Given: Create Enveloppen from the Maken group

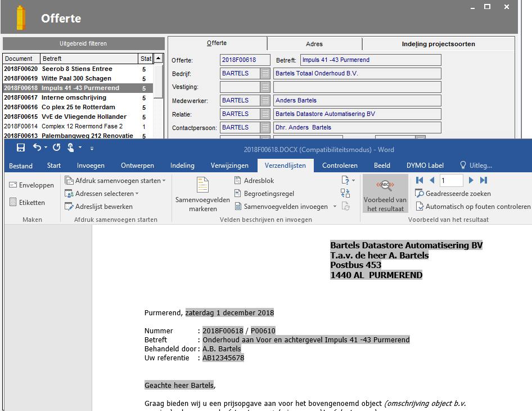Looking at the screenshot, I should pyautogui.click(x=31, y=185).
